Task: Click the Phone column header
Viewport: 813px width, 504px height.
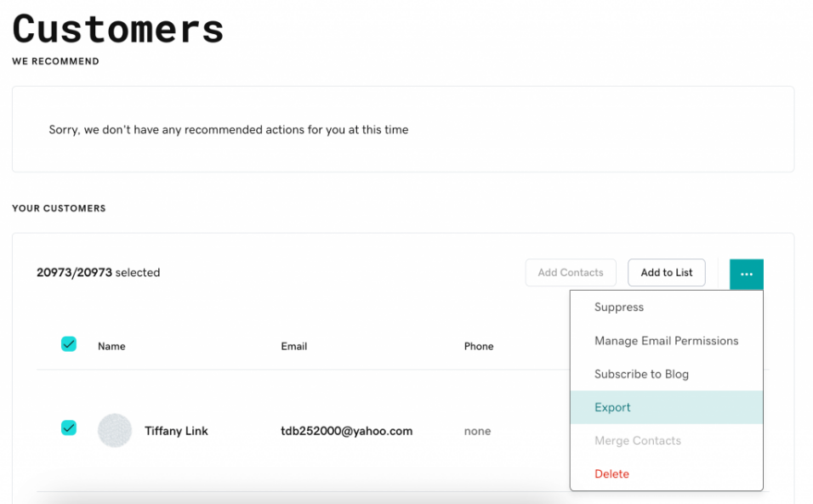Action: pyautogui.click(x=479, y=347)
